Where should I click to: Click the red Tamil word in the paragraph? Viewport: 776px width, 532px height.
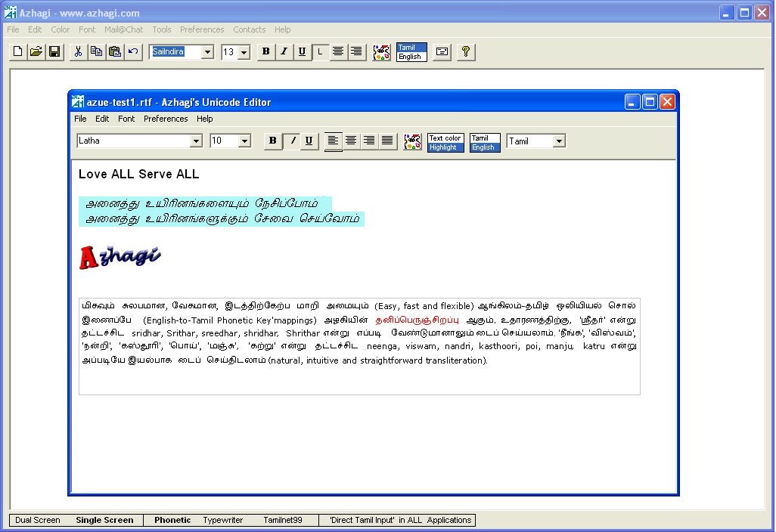(417, 320)
